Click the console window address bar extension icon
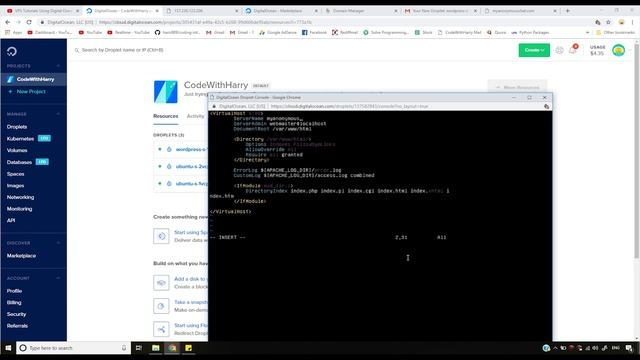The width and height of the screenshot is (640, 360). (547, 106)
